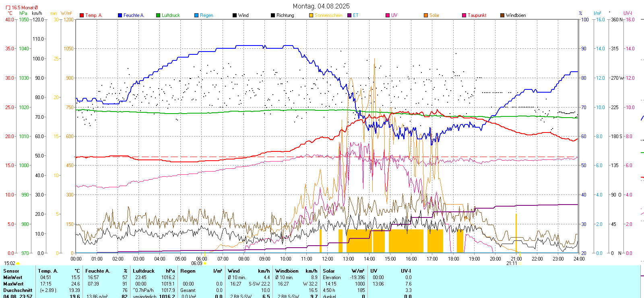Click the green Luftdruck legend square

(x=158, y=15)
